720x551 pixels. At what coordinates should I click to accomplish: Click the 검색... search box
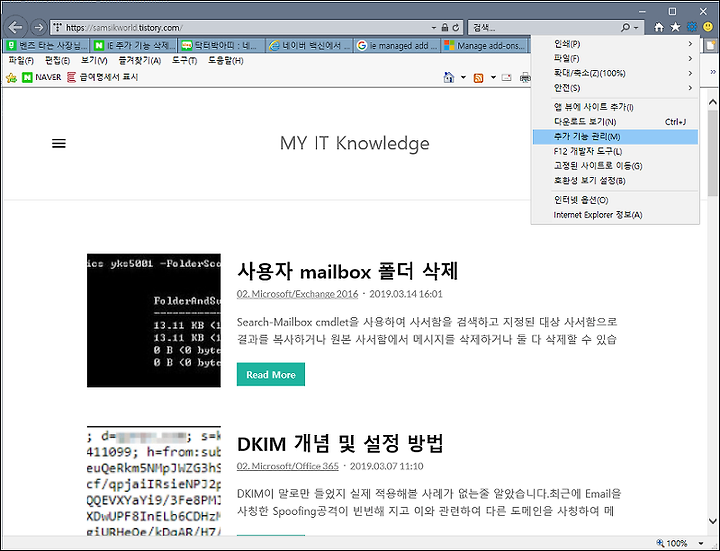click(x=544, y=28)
